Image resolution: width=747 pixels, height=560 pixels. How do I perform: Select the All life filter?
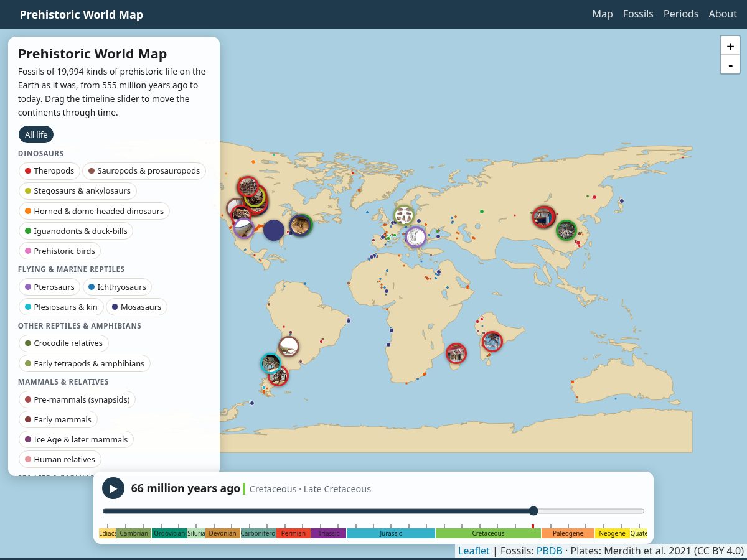(x=36, y=134)
